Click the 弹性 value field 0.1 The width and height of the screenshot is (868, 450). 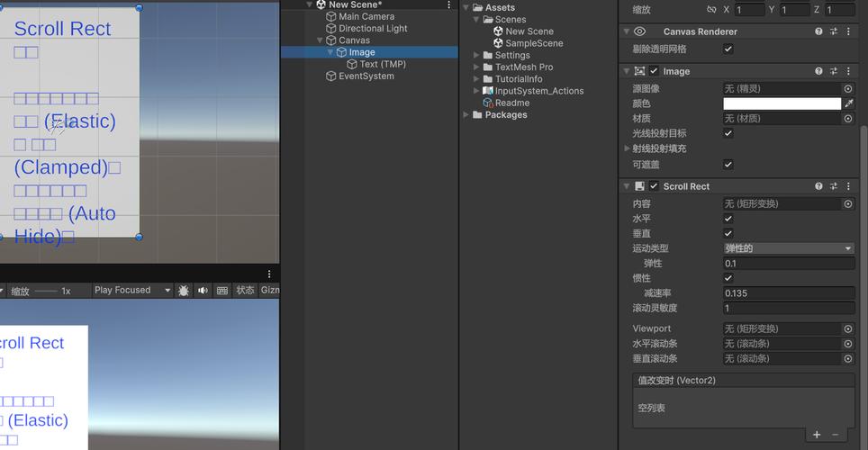(788, 264)
